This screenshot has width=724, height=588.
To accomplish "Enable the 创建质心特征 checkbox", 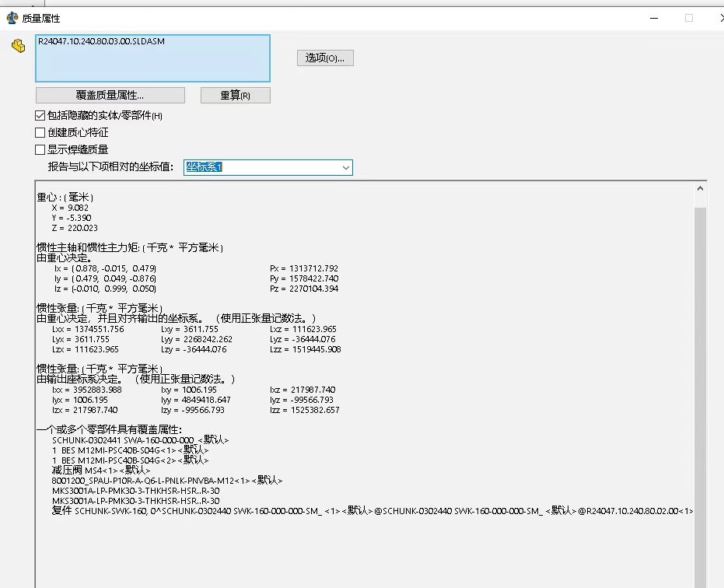I will pyautogui.click(x=40, y=132).
